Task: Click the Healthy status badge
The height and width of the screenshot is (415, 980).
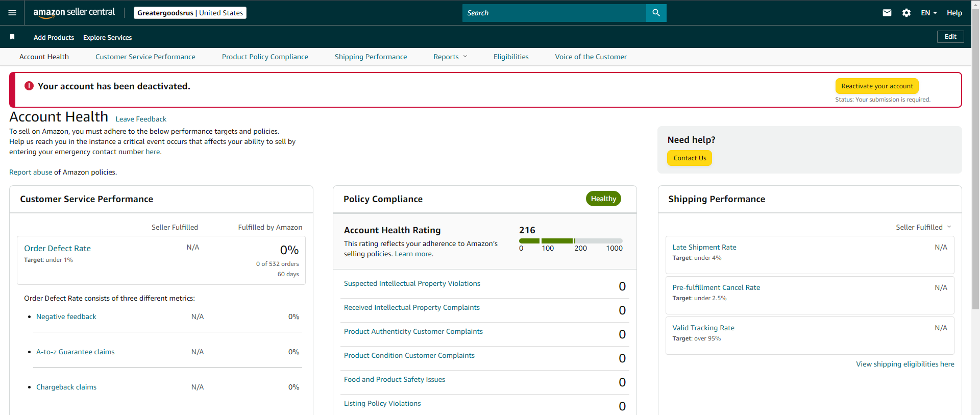Action: (603, 199)
